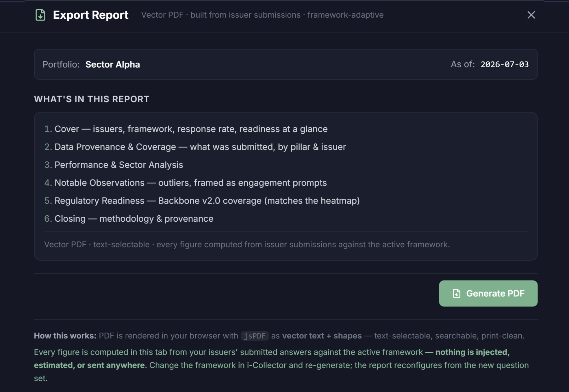Click the WHAT'S IN THIS REPORT heading
Viewport: 569px width, 392px height.
(x=92, y=99)
